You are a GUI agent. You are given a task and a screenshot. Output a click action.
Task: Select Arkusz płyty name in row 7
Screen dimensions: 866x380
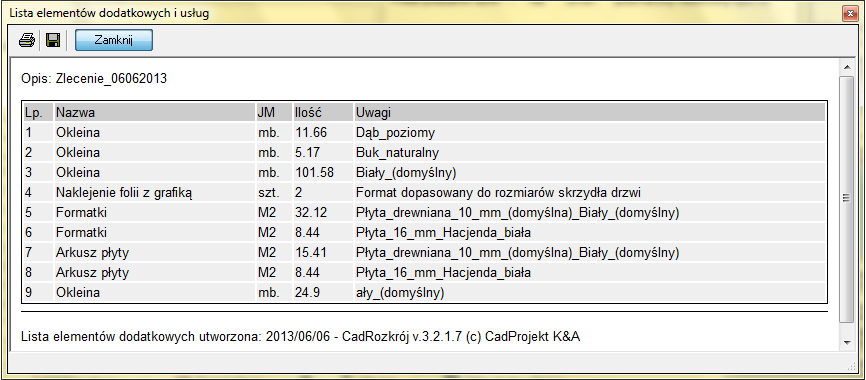92,253
